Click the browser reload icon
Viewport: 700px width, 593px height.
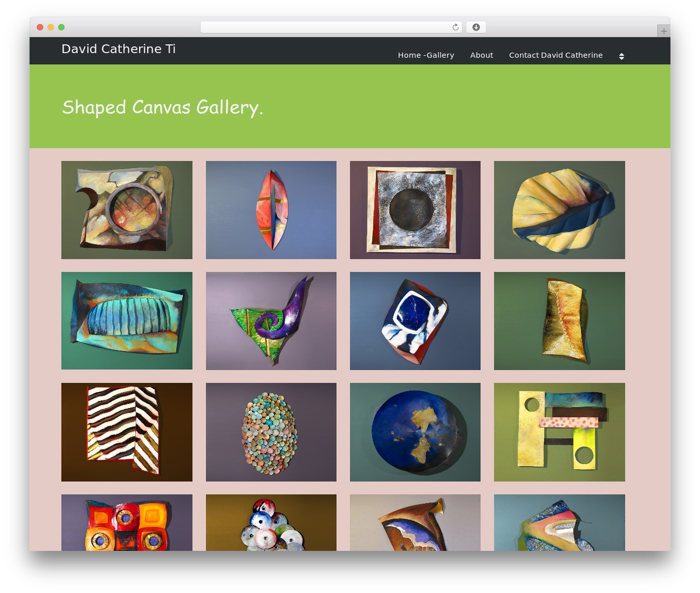point(456,27)
